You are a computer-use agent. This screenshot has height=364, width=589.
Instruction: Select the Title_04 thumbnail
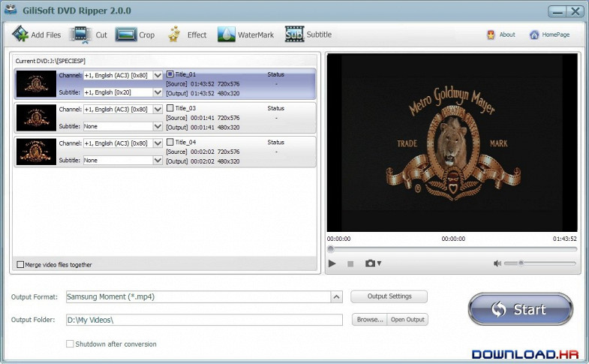36,152
